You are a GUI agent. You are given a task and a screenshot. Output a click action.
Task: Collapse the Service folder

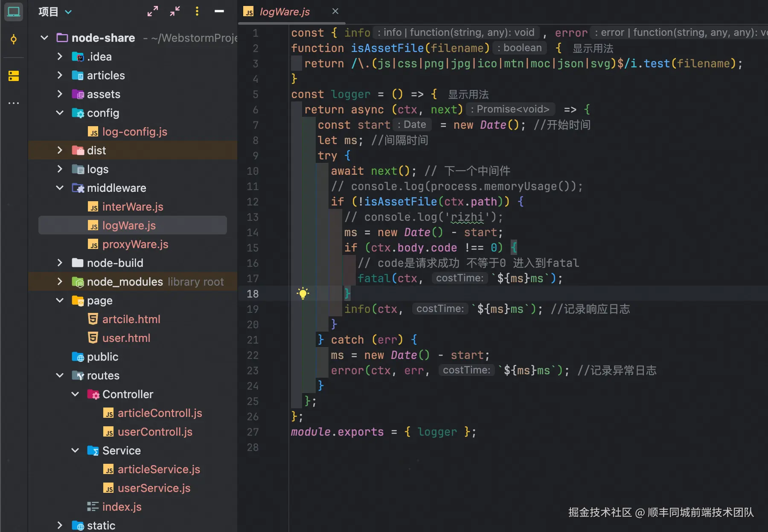tap(75, 451)
